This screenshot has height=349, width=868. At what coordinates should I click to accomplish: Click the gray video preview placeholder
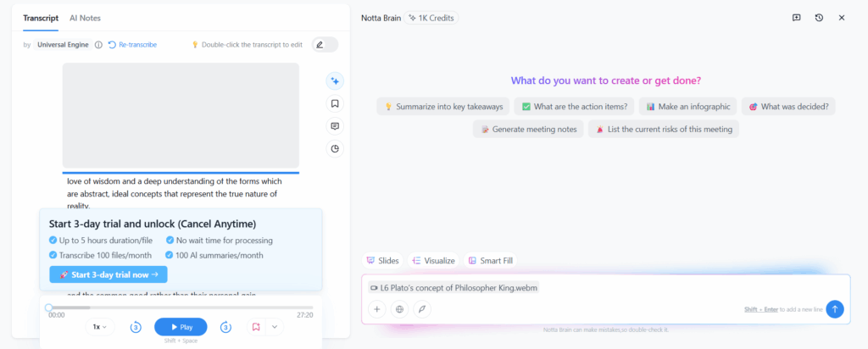coord(181,115)
